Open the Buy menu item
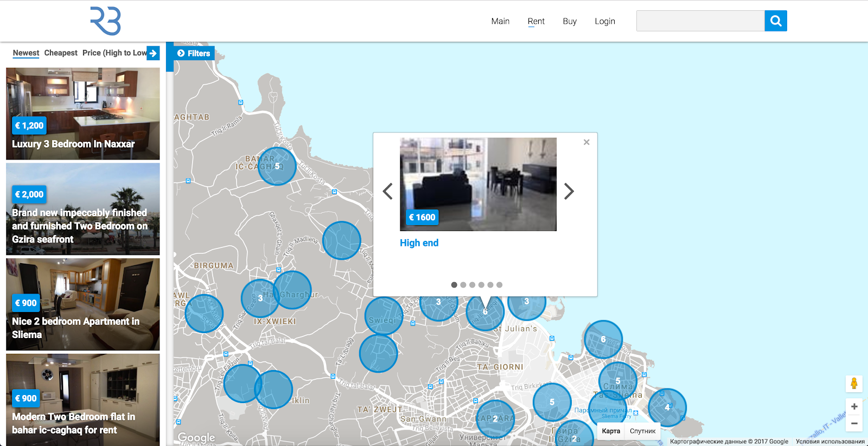This screenshot has width=868, height=446. tap(570, 21)
